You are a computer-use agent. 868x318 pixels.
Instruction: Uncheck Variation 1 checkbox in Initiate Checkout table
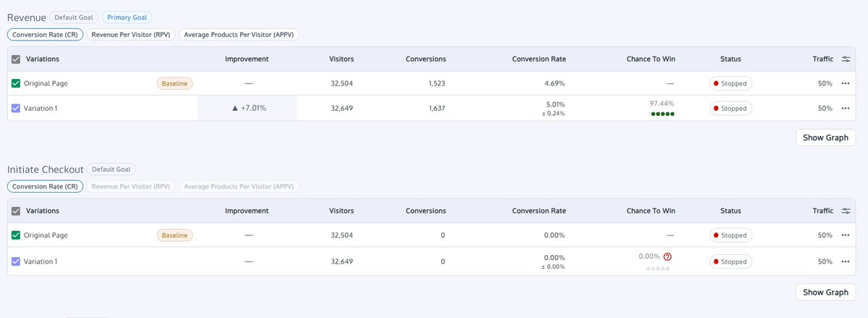tap(16, 261)
